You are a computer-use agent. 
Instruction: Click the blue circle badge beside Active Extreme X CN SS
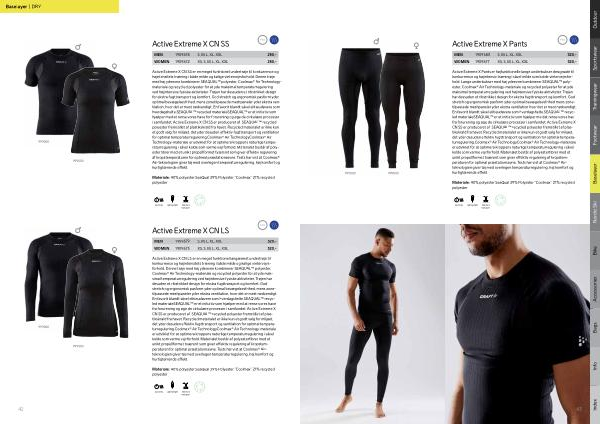tap(274, 40)
